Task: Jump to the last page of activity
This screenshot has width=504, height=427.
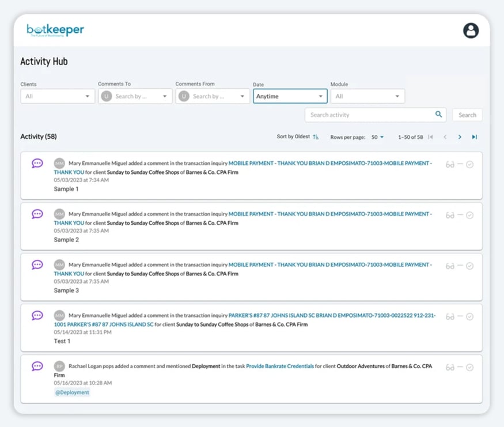Action: 475,137
